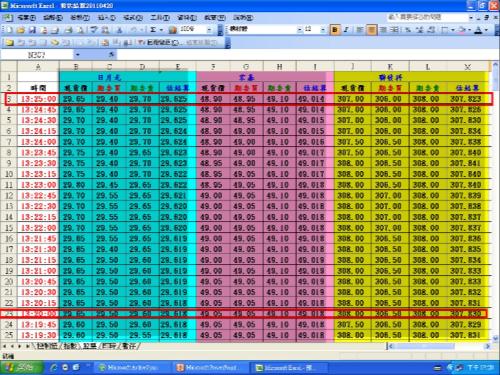Click the Borders icon
The height and width of the screenshot is (375, 500).
[x=445, y=30]
